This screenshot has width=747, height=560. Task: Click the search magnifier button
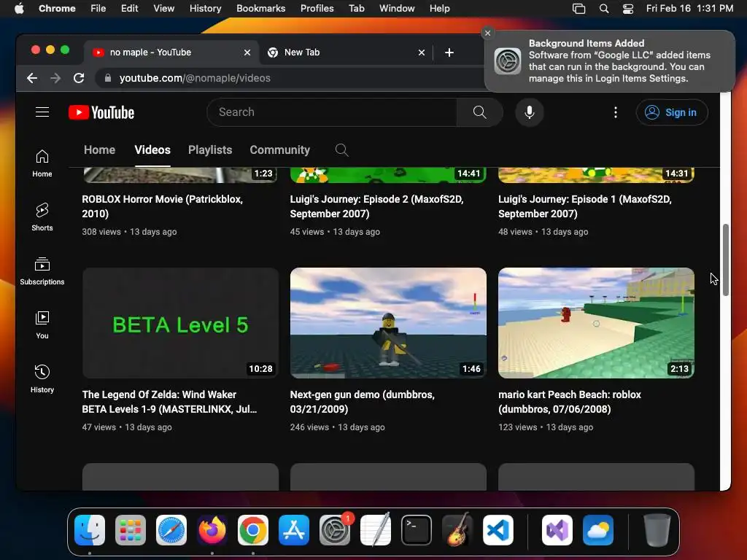[479, 112]
